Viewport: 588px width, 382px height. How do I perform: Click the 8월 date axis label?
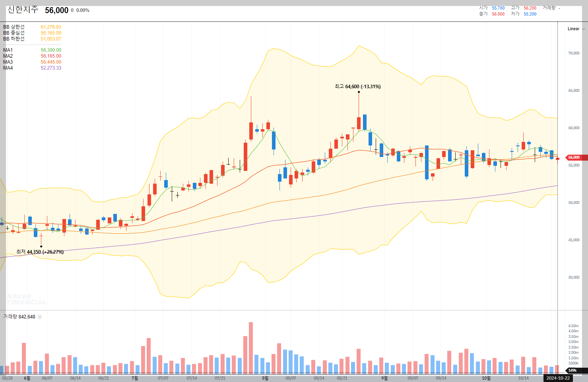coord(265,378)
